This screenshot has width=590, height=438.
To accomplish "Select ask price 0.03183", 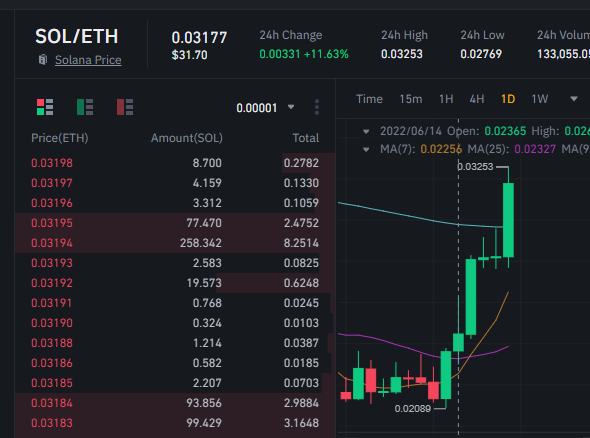I will (52, 423).
